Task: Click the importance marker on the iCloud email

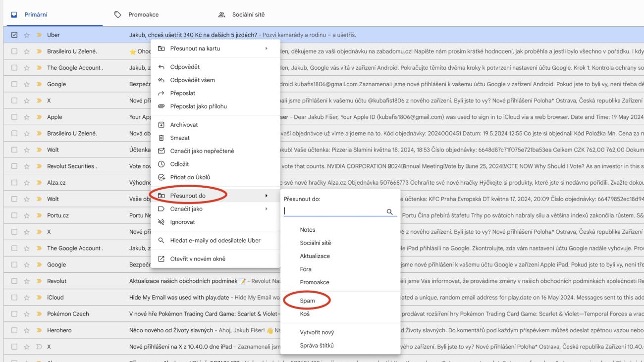Action: tap(38, 298)
